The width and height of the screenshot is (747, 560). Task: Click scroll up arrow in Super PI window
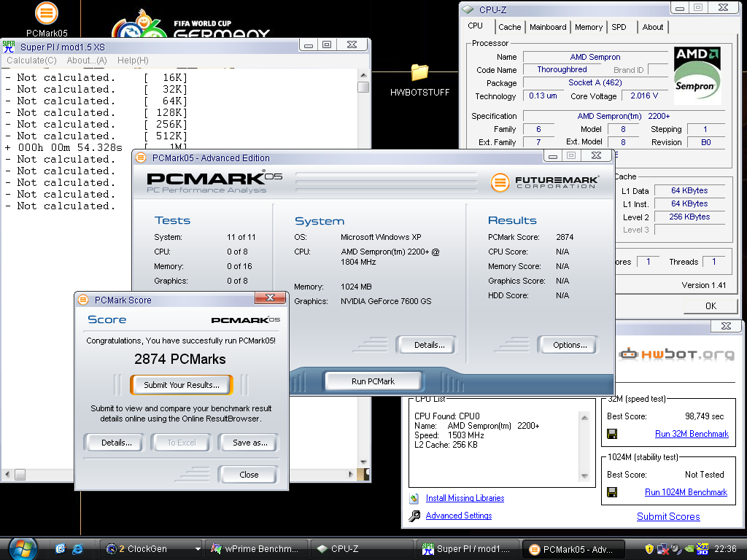pyautogui.click(x=363, y=75)
